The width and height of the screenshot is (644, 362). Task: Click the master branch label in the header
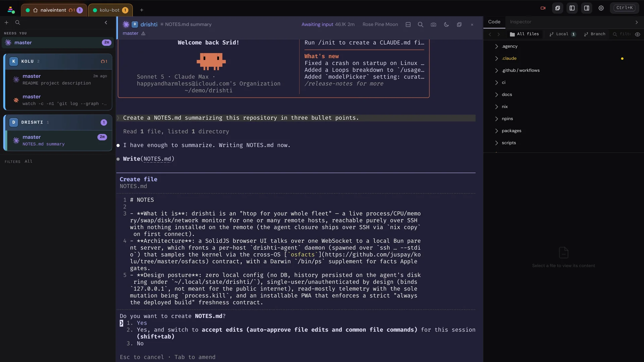tap(130, 33)
